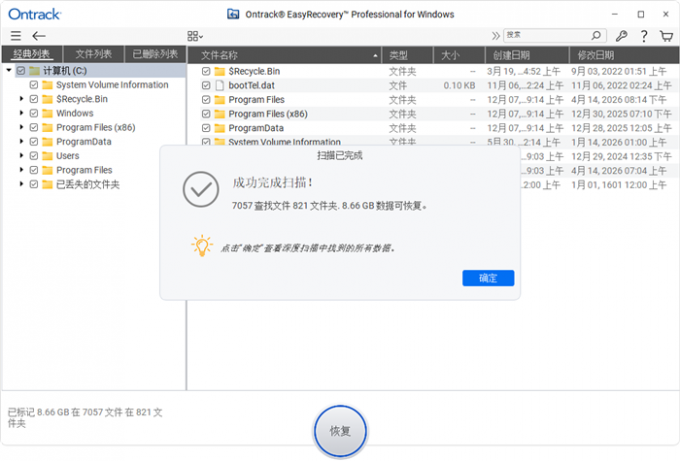
Task: Click $Recycle.Bin folder icon in file list
Action: pyautogui.click(x=220, y=71)
